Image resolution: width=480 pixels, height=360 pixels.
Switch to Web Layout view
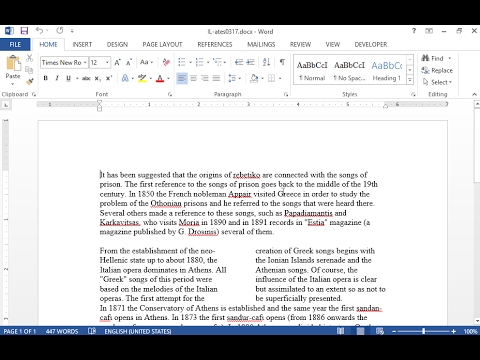380,331
